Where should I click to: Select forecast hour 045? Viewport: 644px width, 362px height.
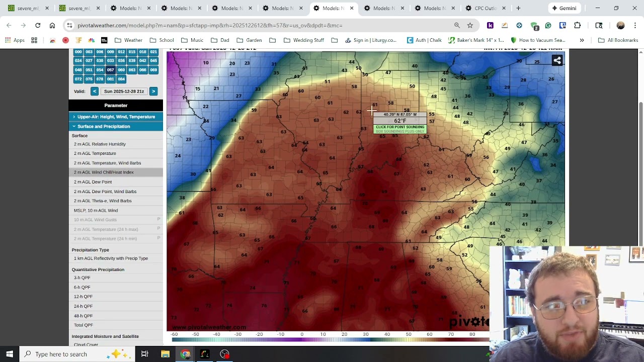click(x=153, y=61)
